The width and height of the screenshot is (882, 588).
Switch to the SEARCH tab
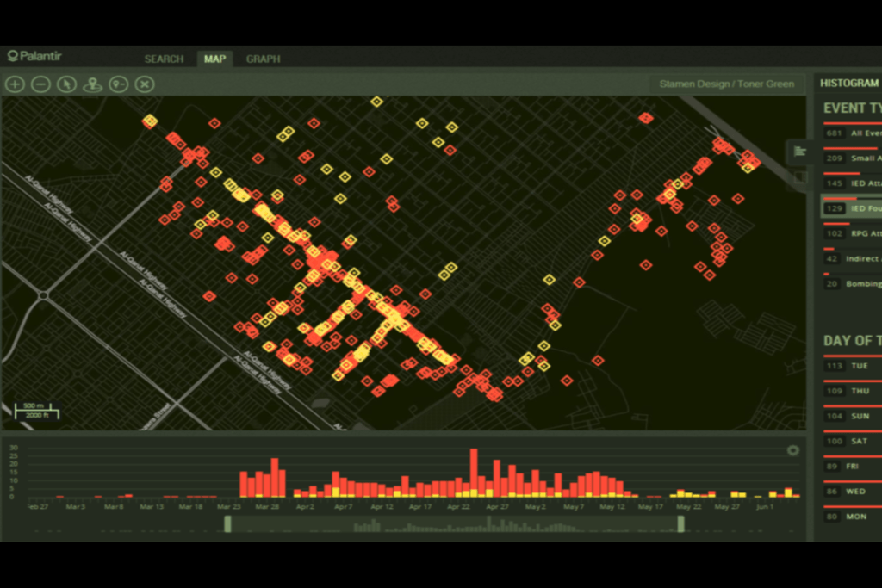(x=164, y=59)
